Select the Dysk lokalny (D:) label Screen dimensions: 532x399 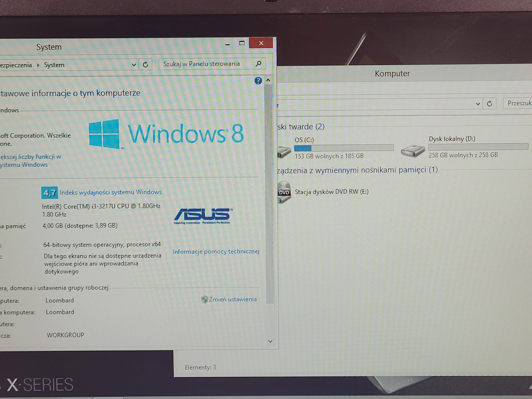point(452,139)
